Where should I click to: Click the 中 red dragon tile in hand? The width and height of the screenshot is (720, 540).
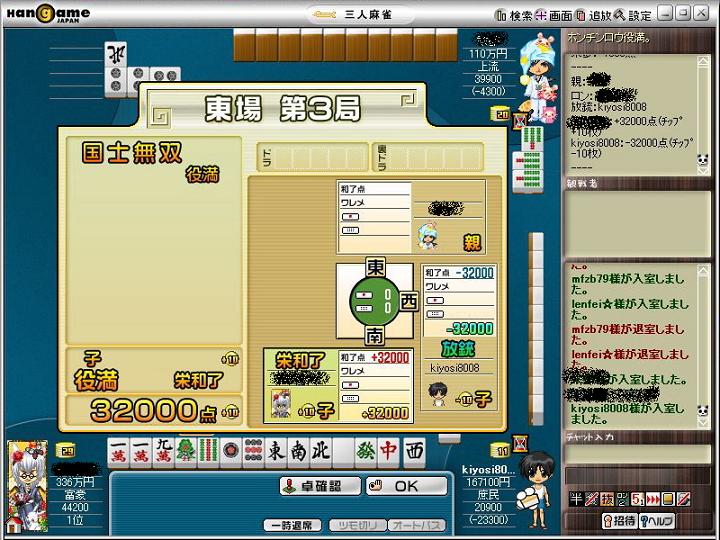click(x=388, y=451)
